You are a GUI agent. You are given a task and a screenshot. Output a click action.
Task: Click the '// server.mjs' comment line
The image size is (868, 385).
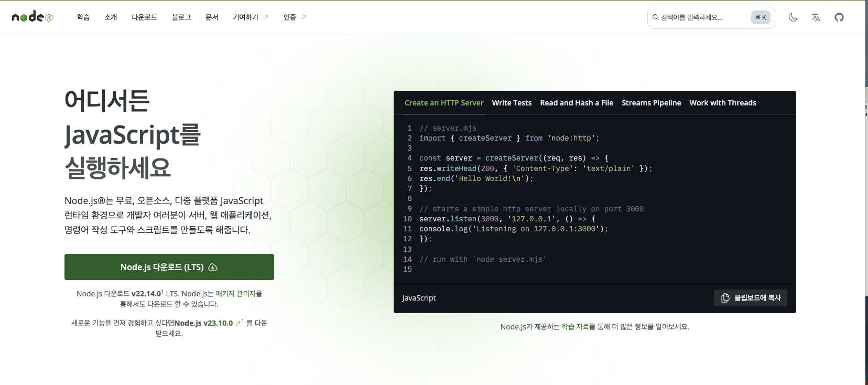[448, 128]
